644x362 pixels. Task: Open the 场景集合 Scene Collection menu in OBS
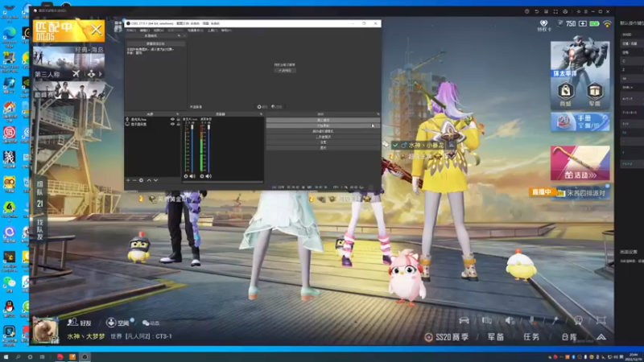click(x=195, y=31)
